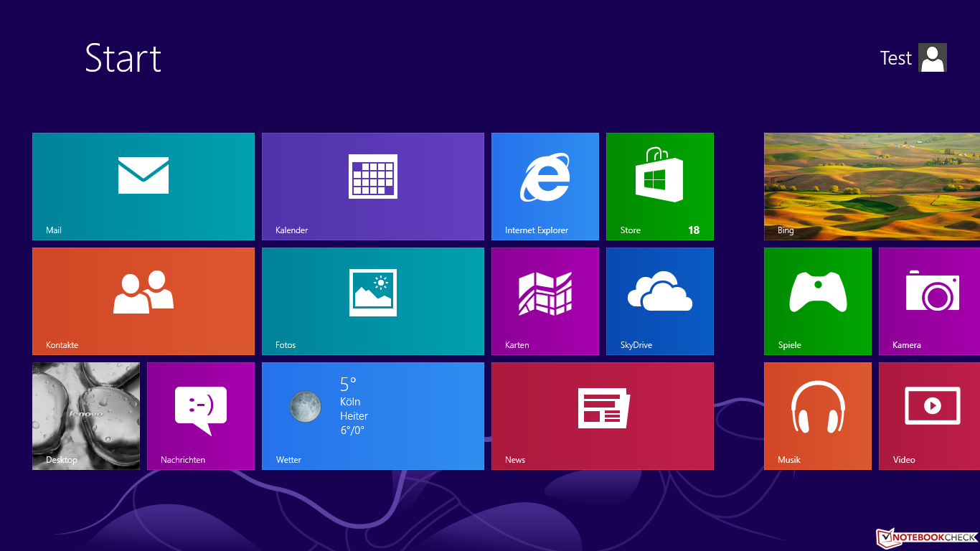The width and height of the screenshot is (980, 551).
Task: Open the Wetter weather tile for Köln
Action: click(373, 416)
